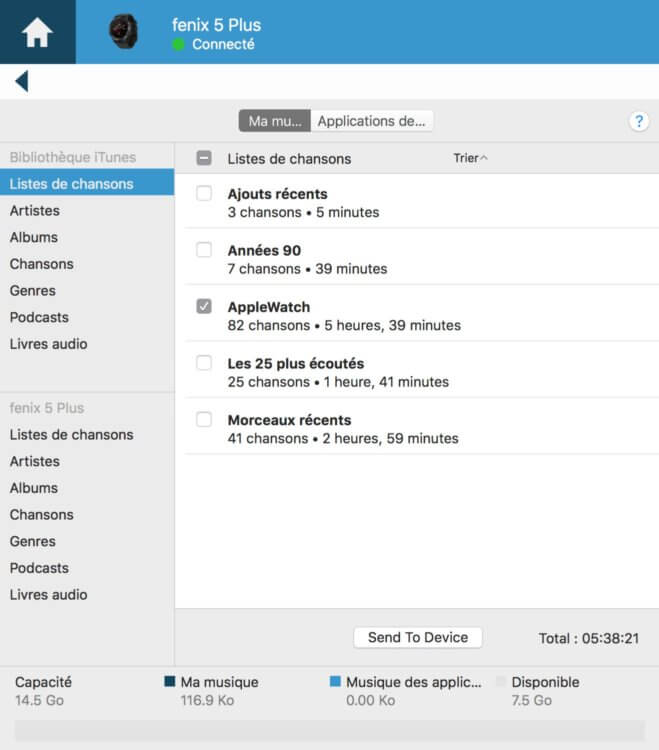Click the 3 chansons • 5 minutes text
This screenshot has width=659, height=750.
(303, 212)
